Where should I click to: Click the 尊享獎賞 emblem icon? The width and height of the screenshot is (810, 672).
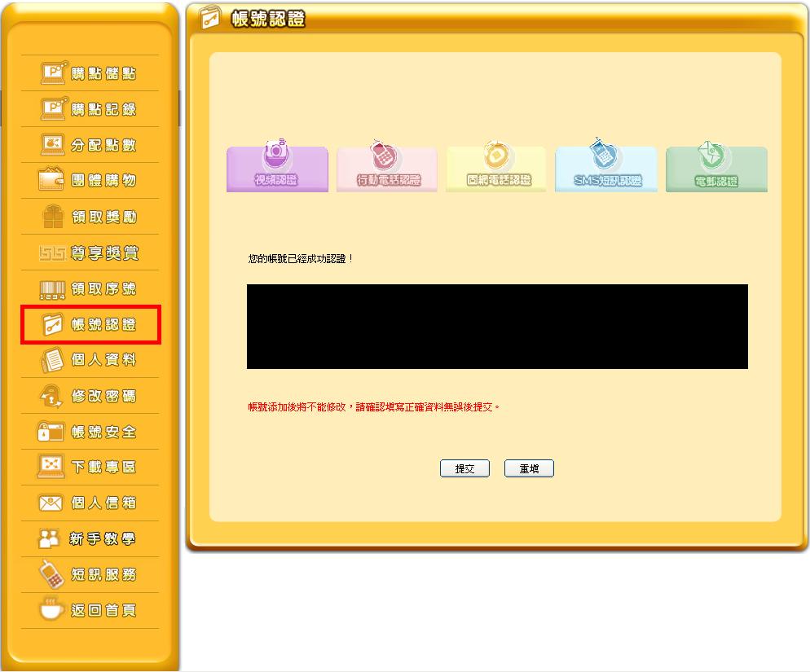point(52,253)
